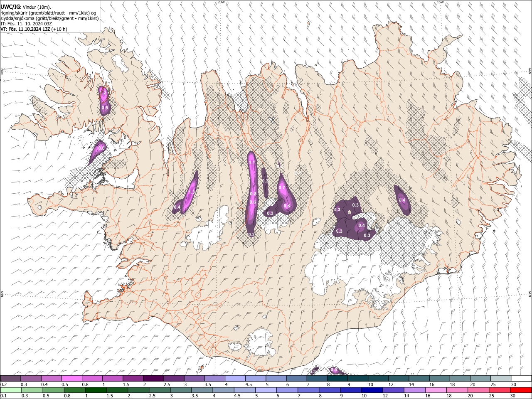The width and height of the screenshot is (532, 399).
Task: Select the 'IT: Fös. 11. 10. 2024 03Z' line
Action: pyautogui.click(x=26, y=24)
